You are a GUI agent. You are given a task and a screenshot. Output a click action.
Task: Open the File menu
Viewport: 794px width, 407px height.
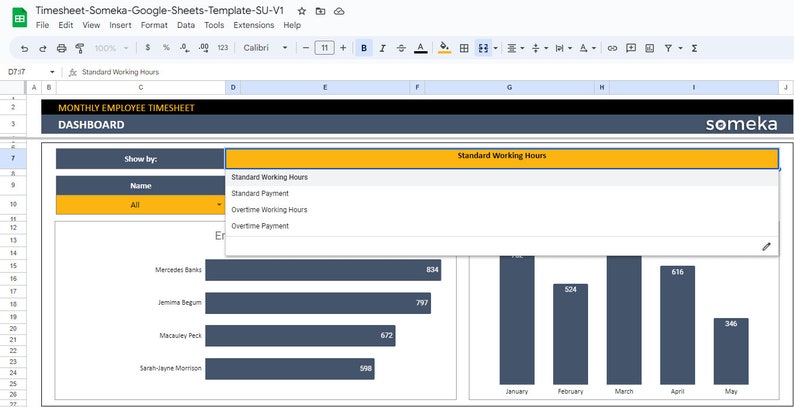[x=43, y=25]
